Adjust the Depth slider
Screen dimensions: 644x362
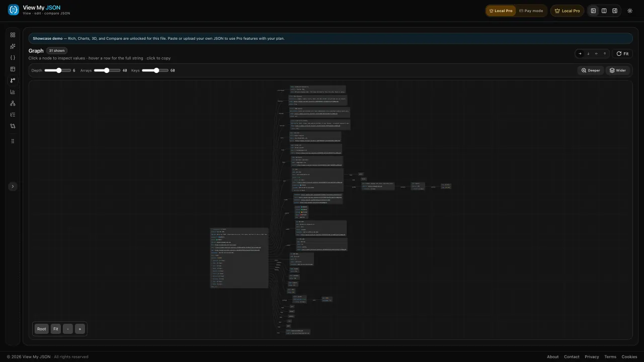coord(58,70)
